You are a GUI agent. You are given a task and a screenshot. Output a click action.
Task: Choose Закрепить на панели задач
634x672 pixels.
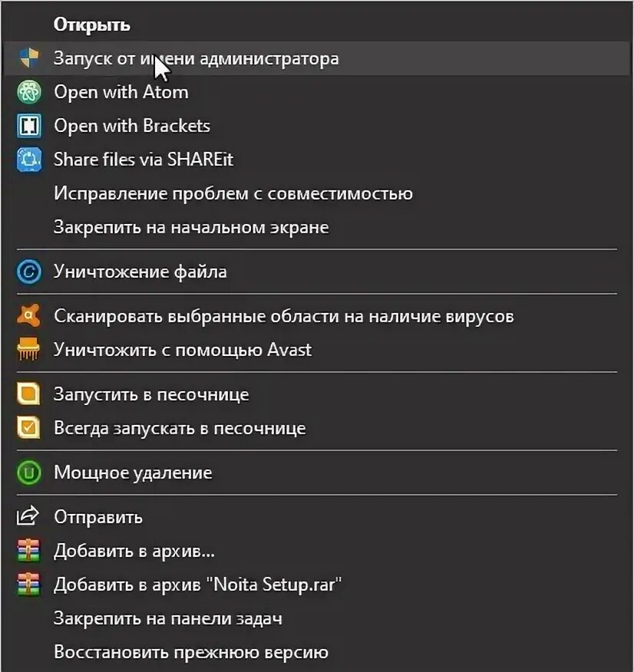click(x=317, y=618)
